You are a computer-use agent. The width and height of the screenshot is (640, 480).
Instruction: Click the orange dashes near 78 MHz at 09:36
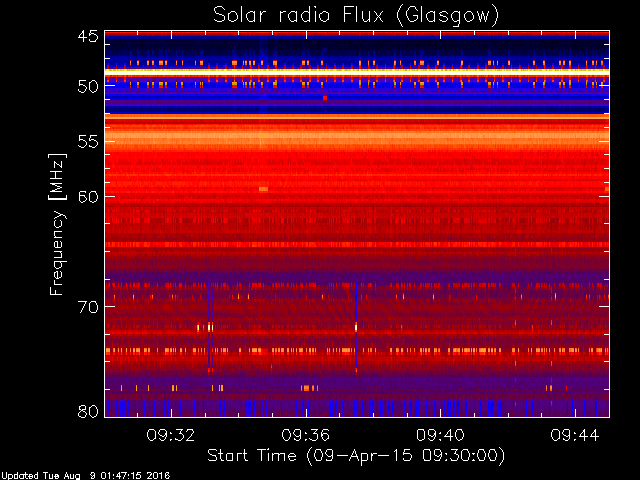[x=309, y=388]
